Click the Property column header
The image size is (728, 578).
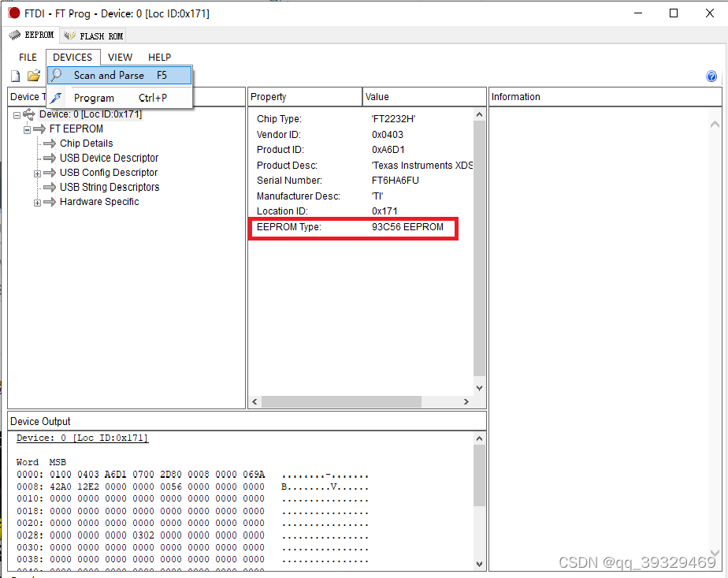[x=305, y=97]
